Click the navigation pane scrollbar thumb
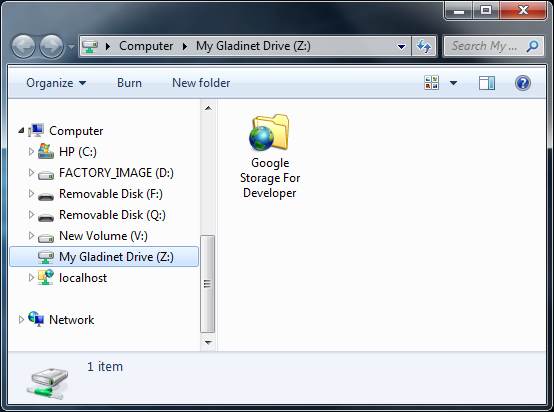Viewport: 554px width, 412px height. point(208,284)
